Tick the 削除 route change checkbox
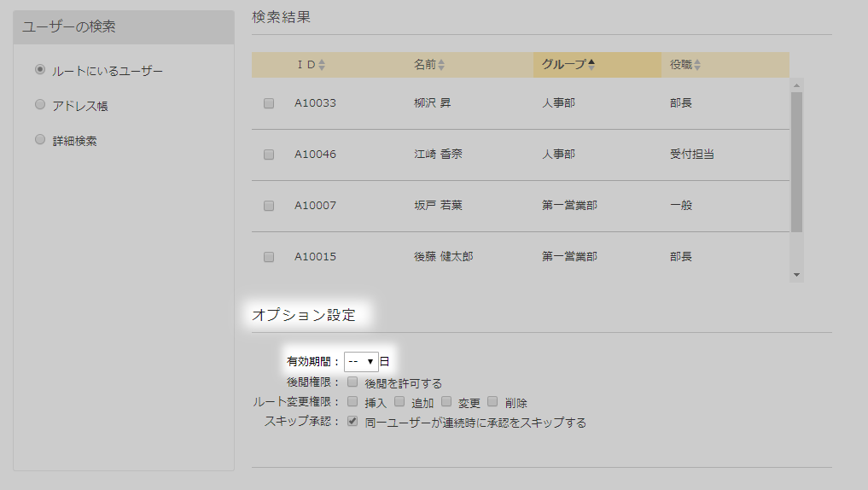The height and width of the screenshot is (490, 868). (492, 401)
